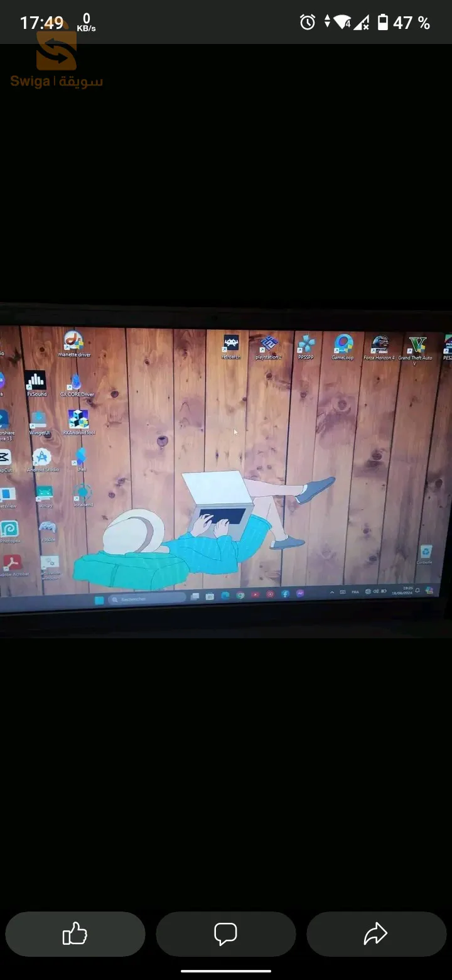
Task: Open the Forza Horizon 4 shortcut
Action: click(379, 346)
